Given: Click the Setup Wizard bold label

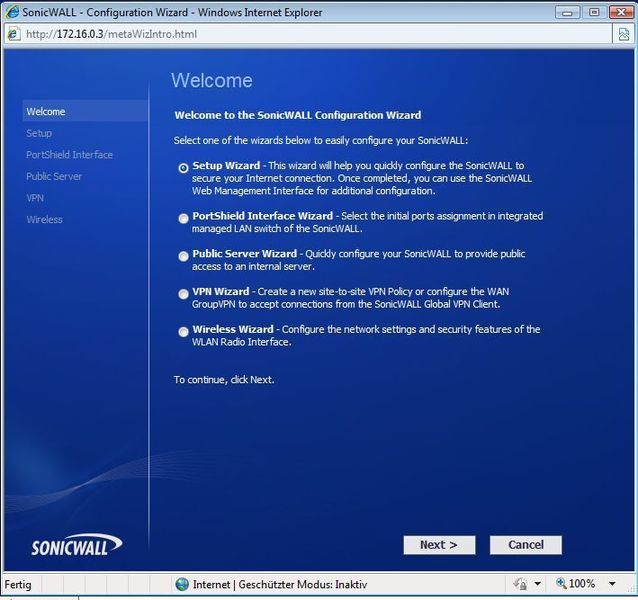Looking at the screenshot, I should coord(226,166).
